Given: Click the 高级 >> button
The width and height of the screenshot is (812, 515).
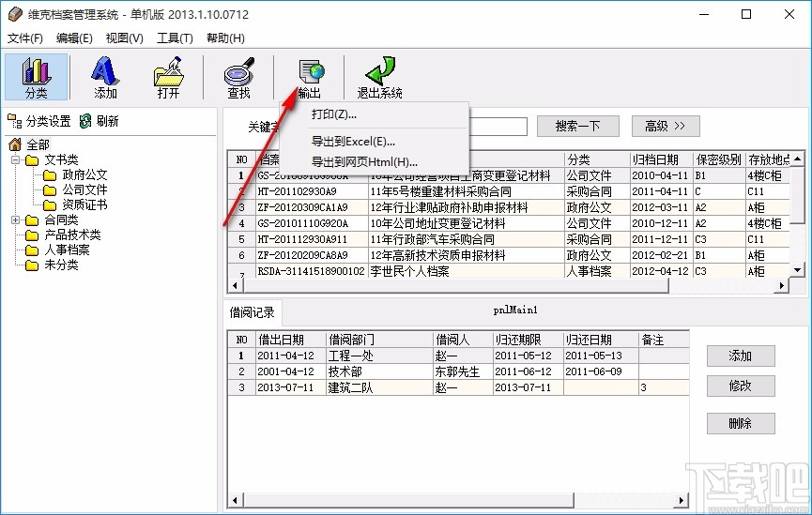Looking at the screenshot, I should click(666, 126).
